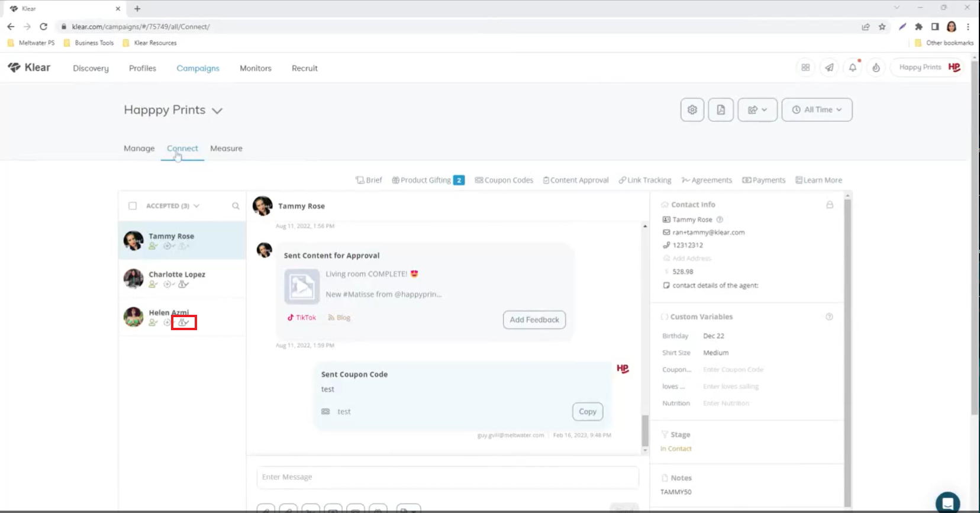The width and height of the screenshot is (980, 513).
Task: Open the Manage tab
Action: pos(139,149)
